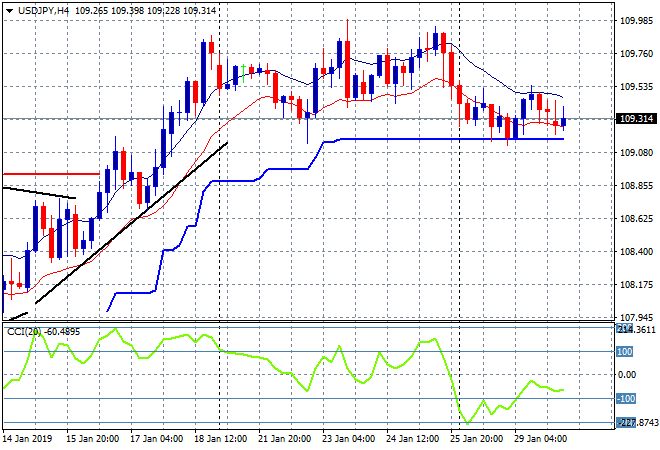Viewport: 660px width, 450px height.
Task: Click the 24 Jan 12:00 time label
Action: 412,439
